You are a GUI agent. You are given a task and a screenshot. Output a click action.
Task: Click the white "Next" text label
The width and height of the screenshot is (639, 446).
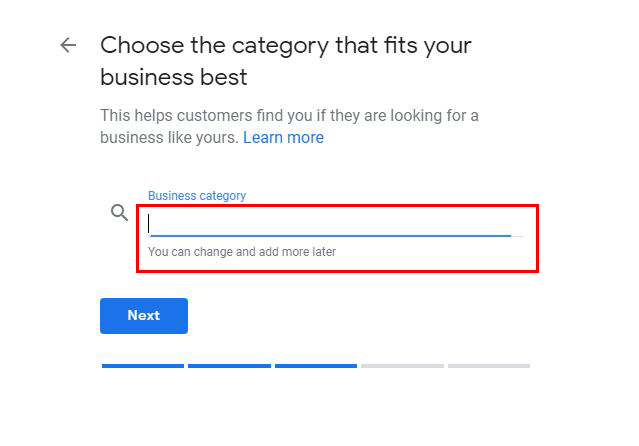(x=143, y=316)
